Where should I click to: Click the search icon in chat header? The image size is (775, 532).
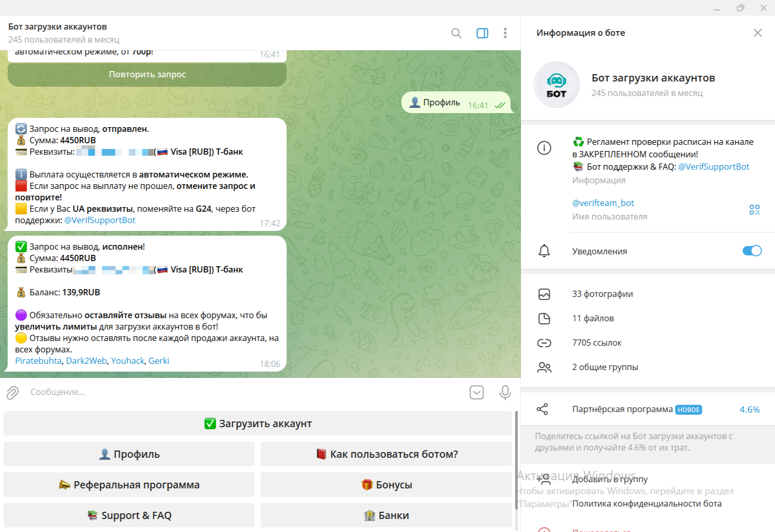tap(456, 33)
